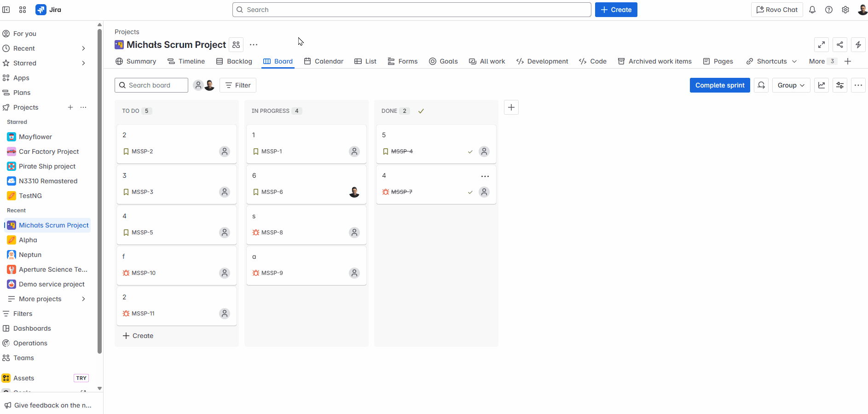Click unassigned avatar on MSSP-2 card
Viewport: 868px width, 414px height.
[225, 152]
